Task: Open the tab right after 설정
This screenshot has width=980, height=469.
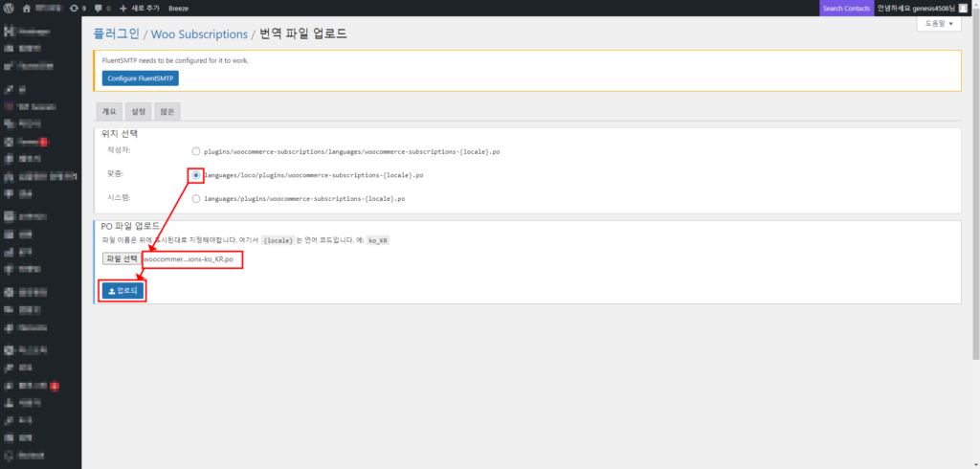Action: 167,112
